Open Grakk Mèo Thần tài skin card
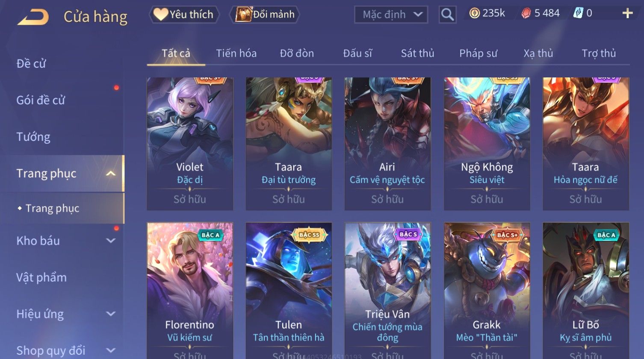Viewport: 644px width, 359px height. tap(487, 291)
